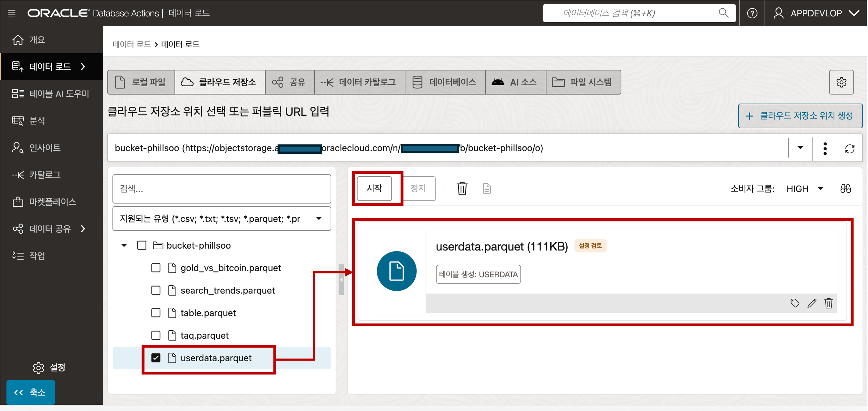
Task: Open the hamburger navigation menu
Action: click(12, 13)
